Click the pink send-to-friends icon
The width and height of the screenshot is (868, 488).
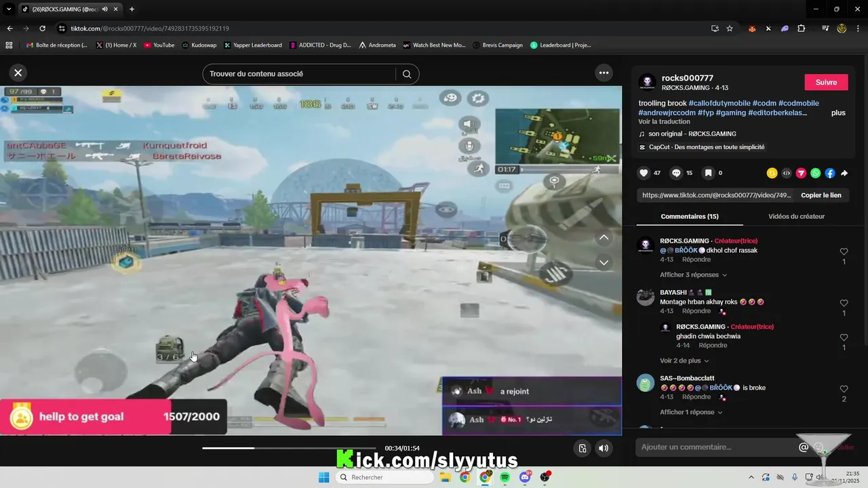[801, 173]
